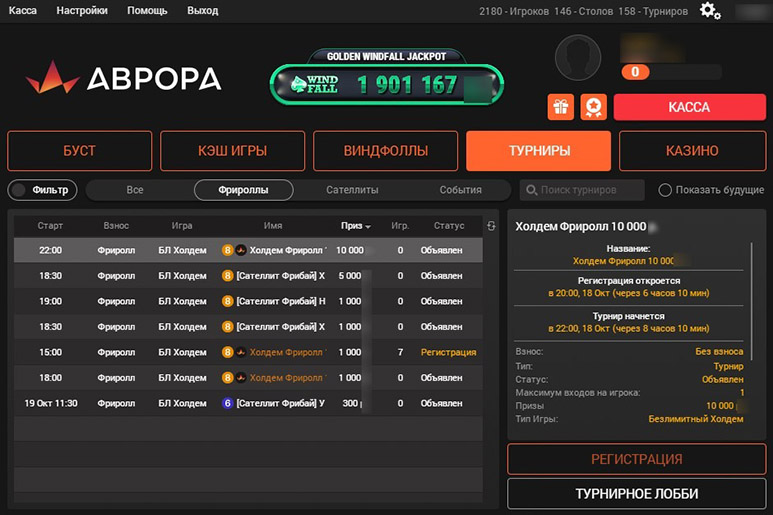
Task: Switch to the Кэш игры tab
Action: click(x=232, y=151)
